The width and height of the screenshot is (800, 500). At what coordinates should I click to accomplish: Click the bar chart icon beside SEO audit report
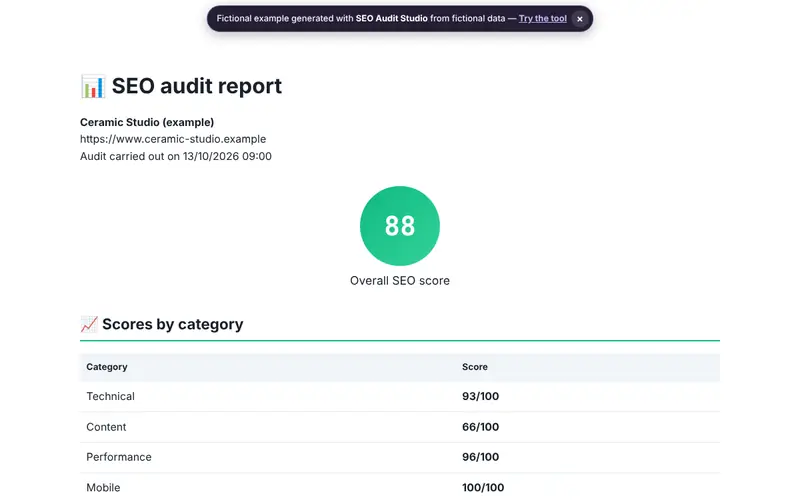click(92, 86)
